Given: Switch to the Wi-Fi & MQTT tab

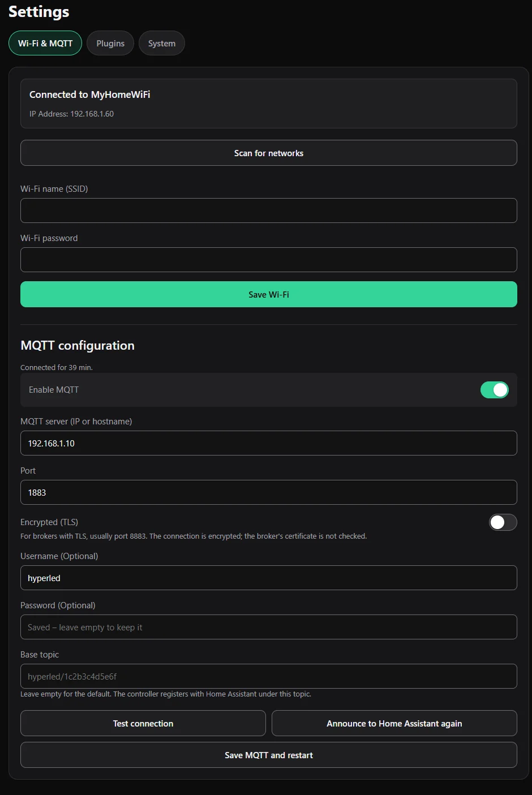Looking at the screenshot, I should point(45,43).
